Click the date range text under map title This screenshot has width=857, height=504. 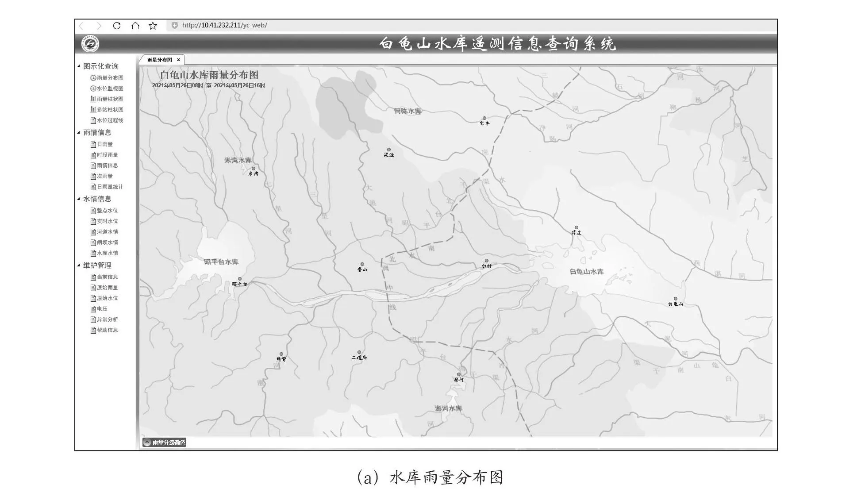pos(209,85)
